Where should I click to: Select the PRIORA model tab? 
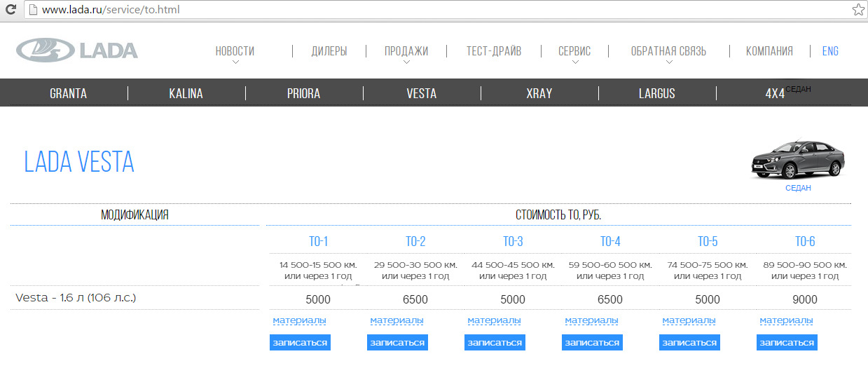pos(303,93)
